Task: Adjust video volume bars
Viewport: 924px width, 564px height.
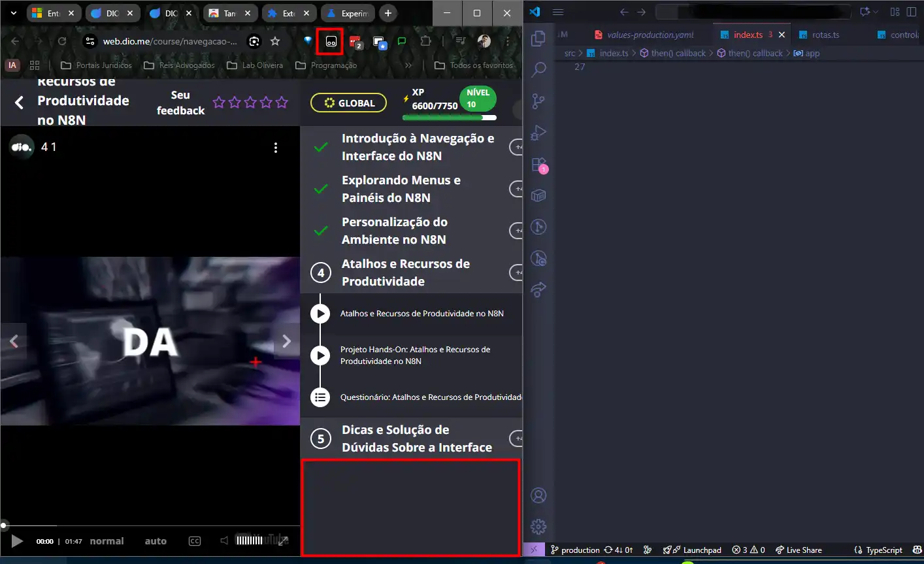Action: 249,540
